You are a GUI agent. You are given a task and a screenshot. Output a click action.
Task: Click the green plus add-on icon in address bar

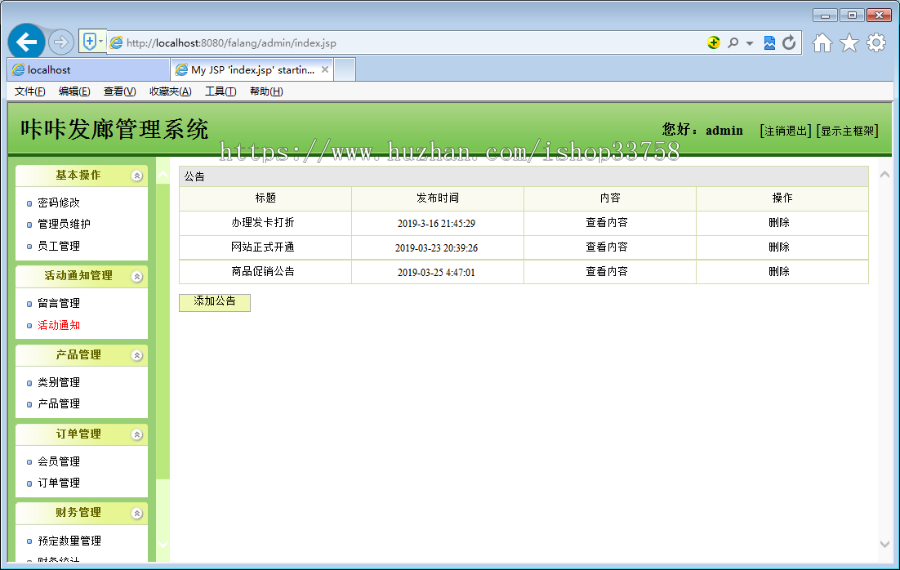point(713,42)
